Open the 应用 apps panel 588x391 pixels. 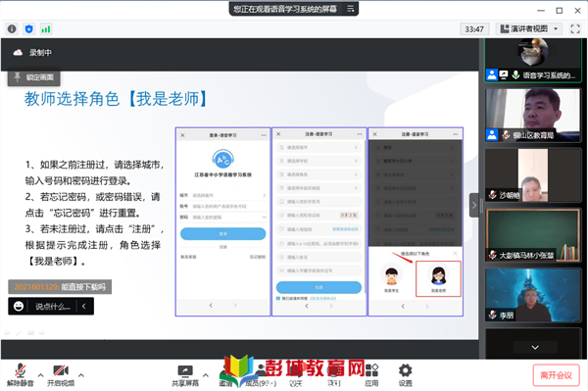pyautogui.click(x=371, y=376)
